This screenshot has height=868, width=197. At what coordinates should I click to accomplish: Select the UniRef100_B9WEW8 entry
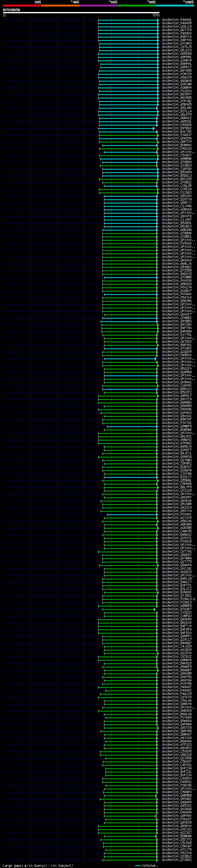coord(177,836)
